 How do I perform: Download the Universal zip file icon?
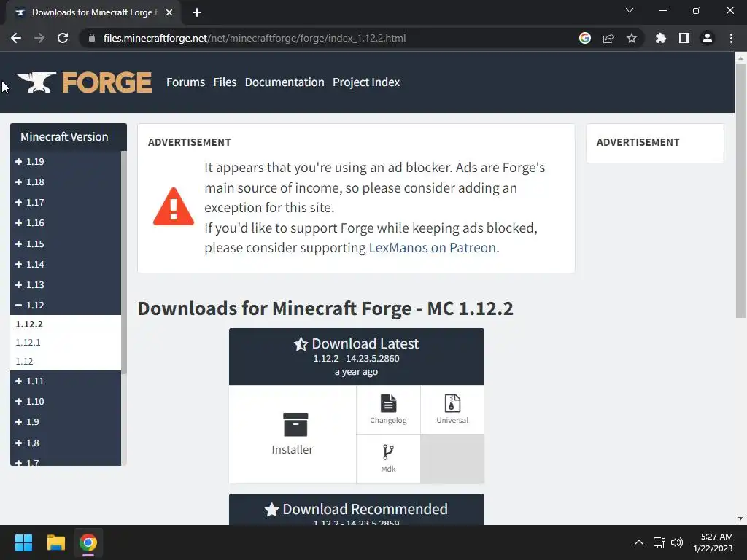[x=452, y=402]
